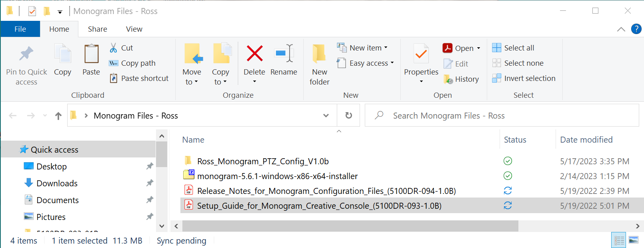Click the History icon in Open group
This screenshot has height=248, width=644.
coord(448,79)
